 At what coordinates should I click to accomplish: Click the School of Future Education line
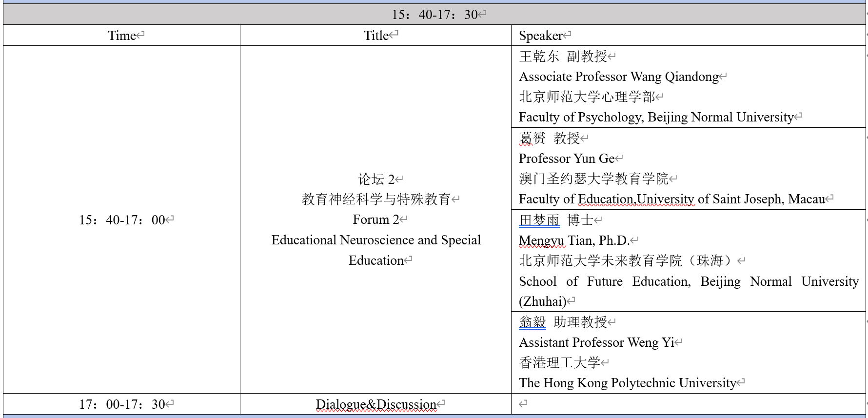click(688, 282)
